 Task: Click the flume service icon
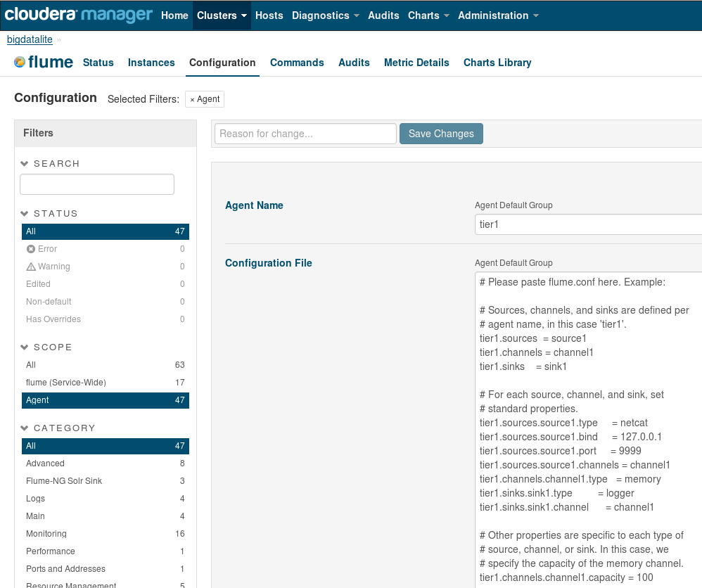coord(20,62)
